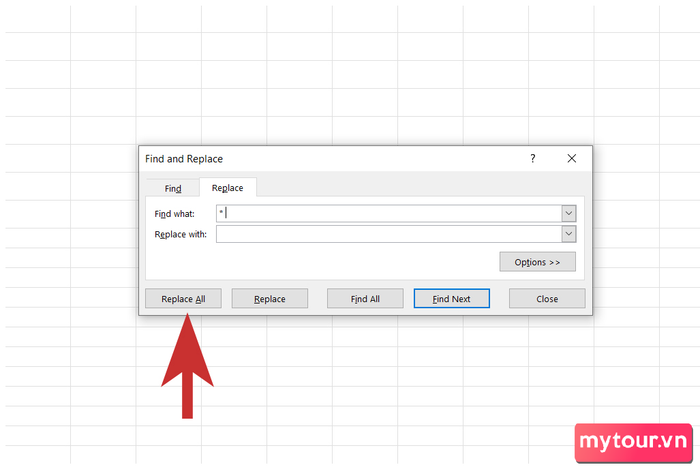This screenshot has height=472, width=700.
Task: Click the Close button in the dialog
Action: [x=547, y=299]
